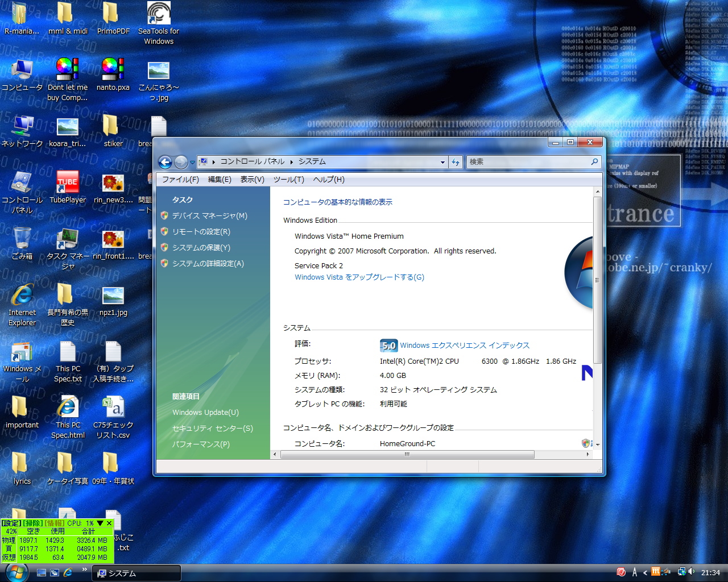This screenshot has height=582, width=728.
Task: Open the コンピュータ desktop icon
Action: pyautogui.click(x=22, y=76)
